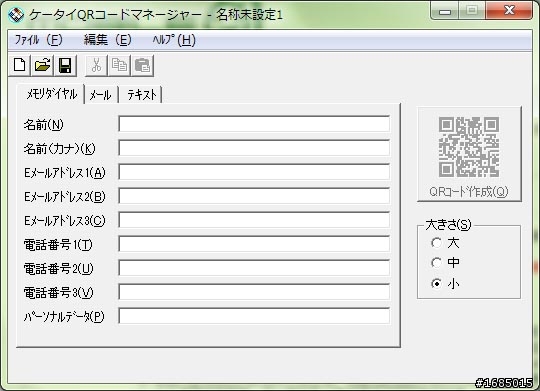Open the 編集 (E) menu

tap(108, 40)
